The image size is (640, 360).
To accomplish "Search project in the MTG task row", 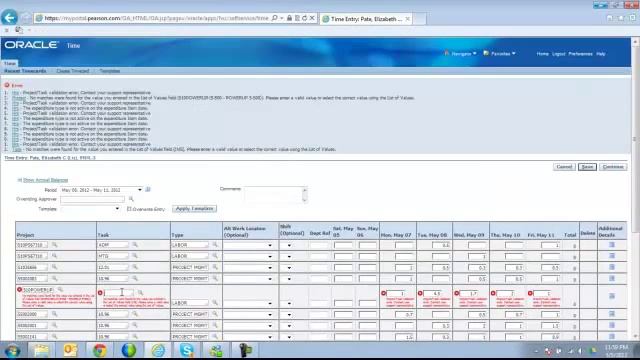I will (54, 256).
